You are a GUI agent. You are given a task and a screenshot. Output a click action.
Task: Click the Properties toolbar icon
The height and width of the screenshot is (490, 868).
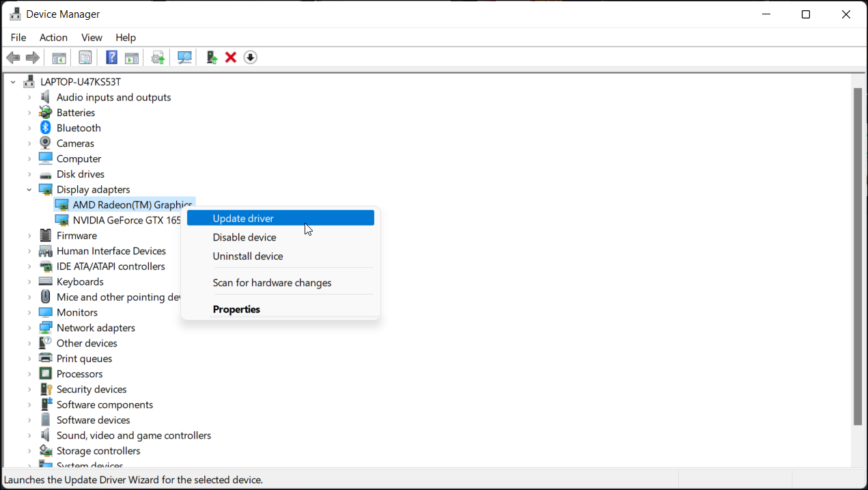pyautogui.click(x=85, y=58)
